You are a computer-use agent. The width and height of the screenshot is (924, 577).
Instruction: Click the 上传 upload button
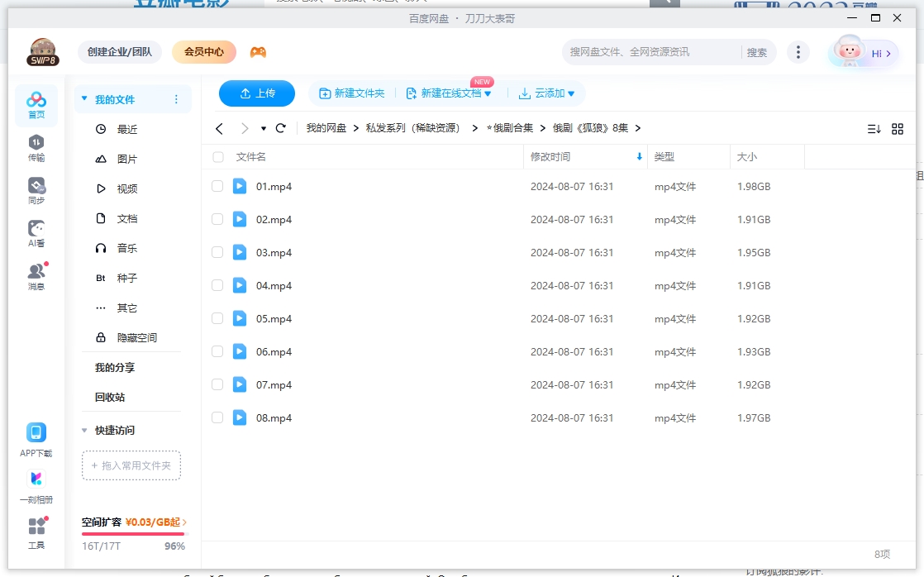coord(257,93)
